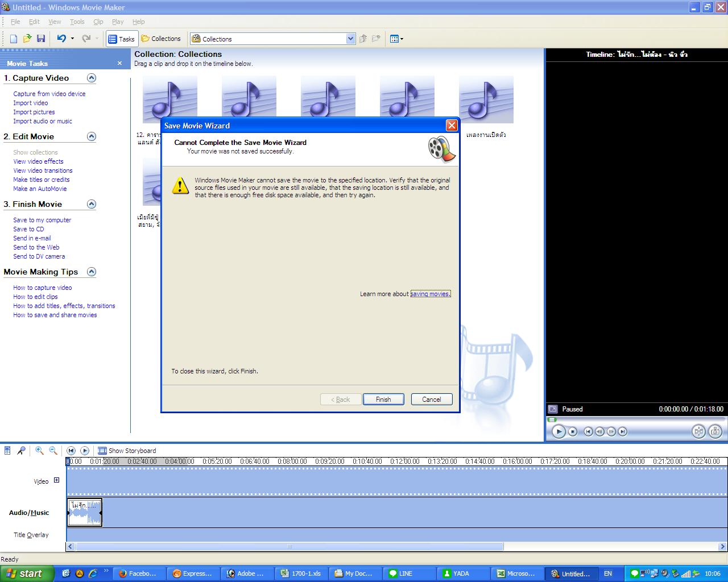The image size is (728, 582).
Task: Click the Undo arrow icon
Action: (x=61, y=39)
